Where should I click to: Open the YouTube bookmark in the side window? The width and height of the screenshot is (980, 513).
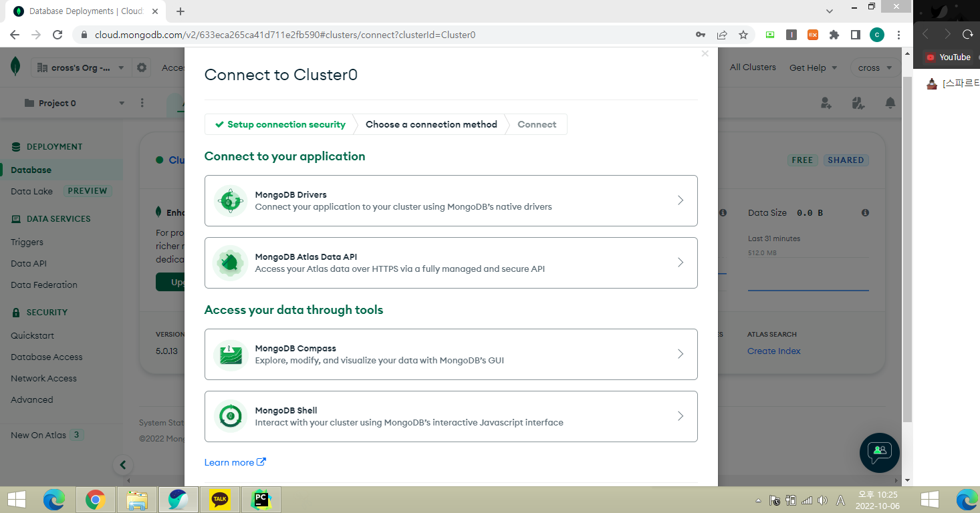(x=948, y=57)
